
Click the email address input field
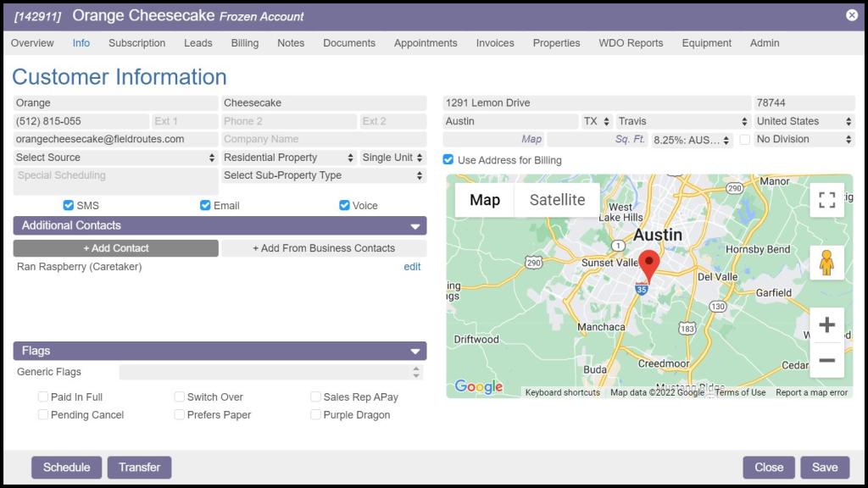(115, 139)
